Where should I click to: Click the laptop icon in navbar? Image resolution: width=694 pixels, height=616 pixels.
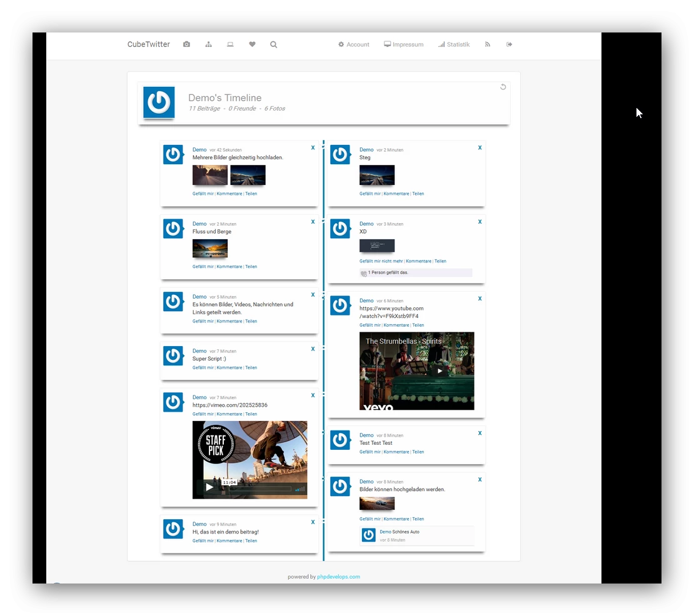(x=230, y=44)
